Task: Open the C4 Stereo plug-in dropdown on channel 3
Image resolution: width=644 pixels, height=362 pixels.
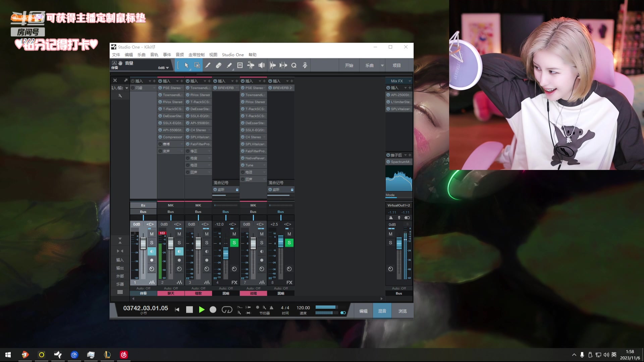Action: [x=209, y=130]
